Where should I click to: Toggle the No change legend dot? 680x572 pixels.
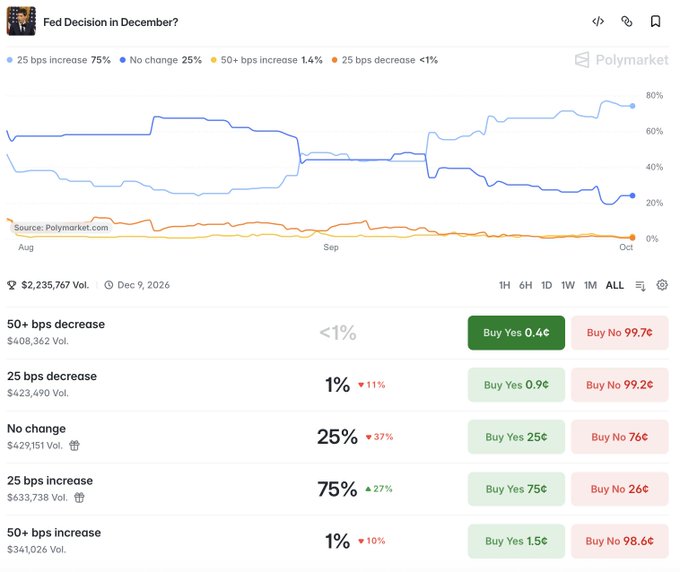pyautogui.click(x=123, y=60)
